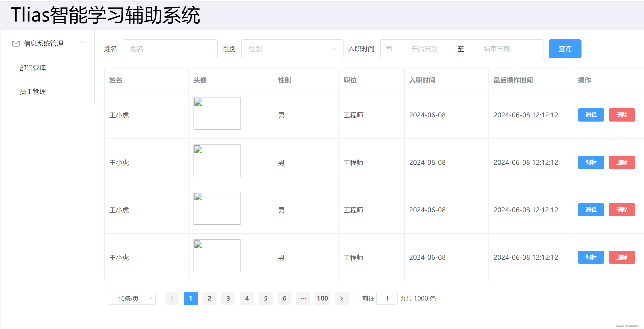Click 编辑 in the third table row

tap(591, 210)
